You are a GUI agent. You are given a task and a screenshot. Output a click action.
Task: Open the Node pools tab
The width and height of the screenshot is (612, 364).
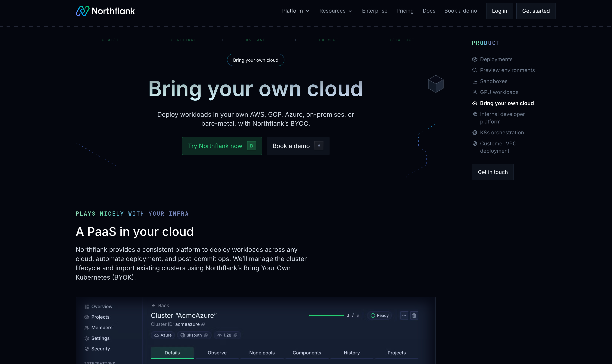(262, 353)
